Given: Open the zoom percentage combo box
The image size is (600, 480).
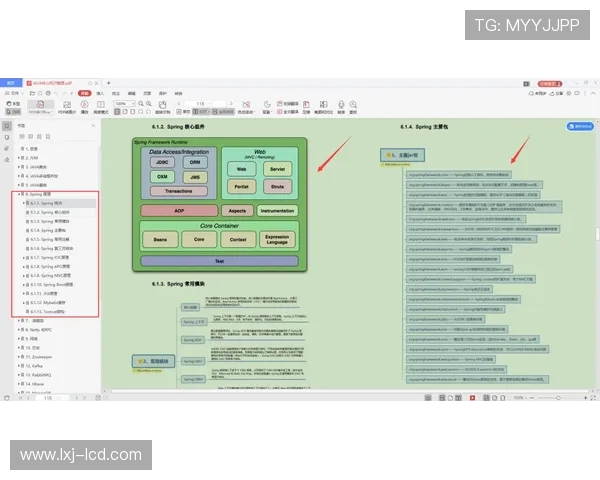Looking at the screenshot, I should click(124, 104).
